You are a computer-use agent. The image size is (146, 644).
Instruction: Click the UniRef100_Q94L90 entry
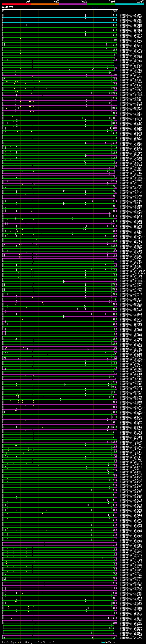pyautogui.click(x=131, y=98)
